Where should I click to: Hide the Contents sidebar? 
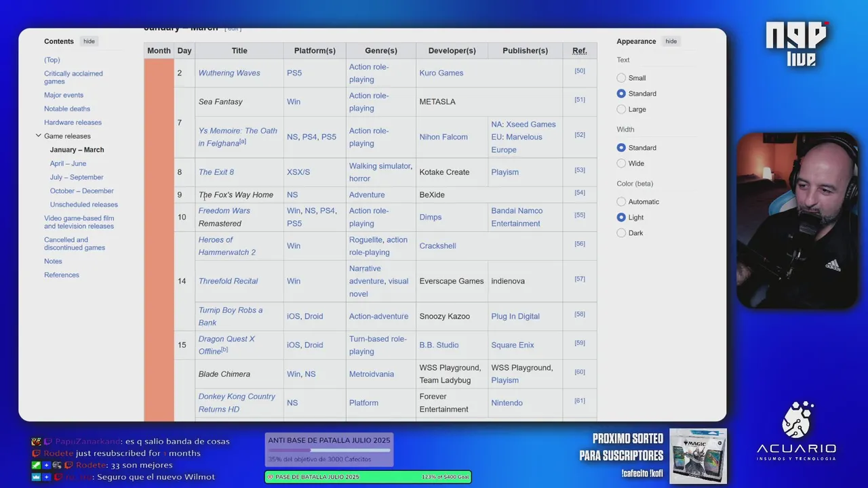coord(89,41)
